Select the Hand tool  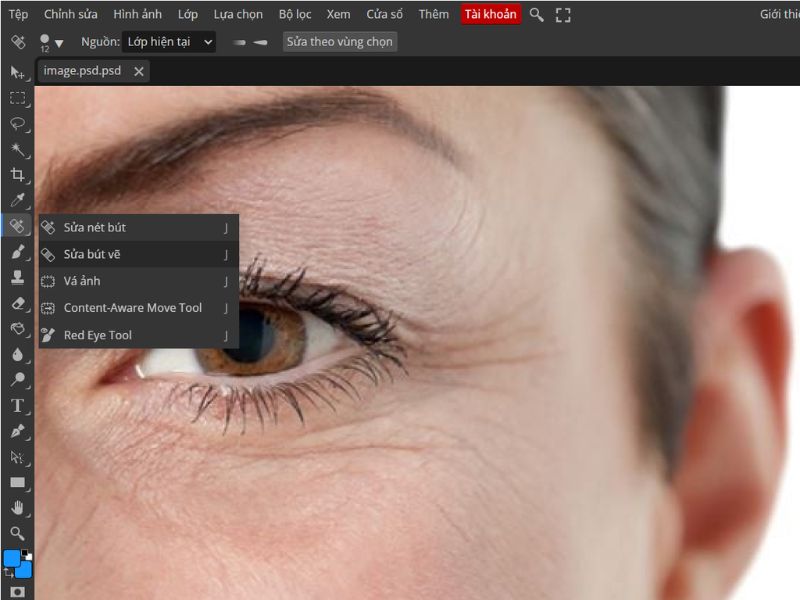[x=17, y=508]
